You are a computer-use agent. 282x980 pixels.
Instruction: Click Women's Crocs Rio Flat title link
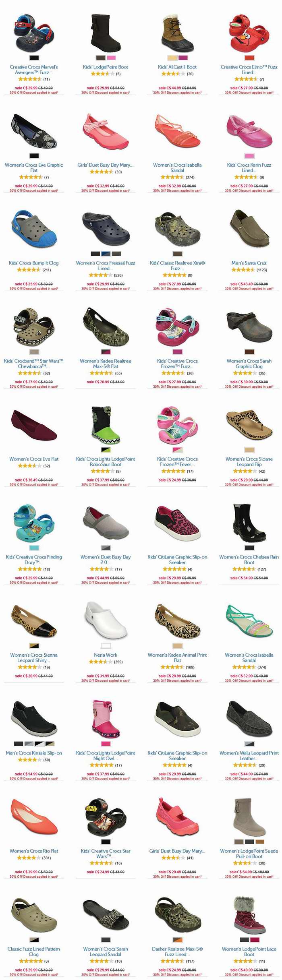tap(34, 851)
